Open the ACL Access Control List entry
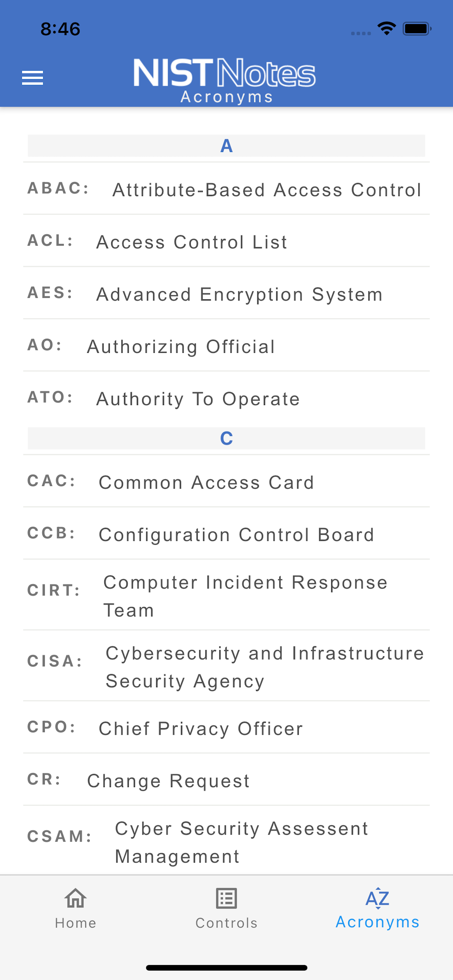This screenshot has height=980, width=453. pos(226,241)
